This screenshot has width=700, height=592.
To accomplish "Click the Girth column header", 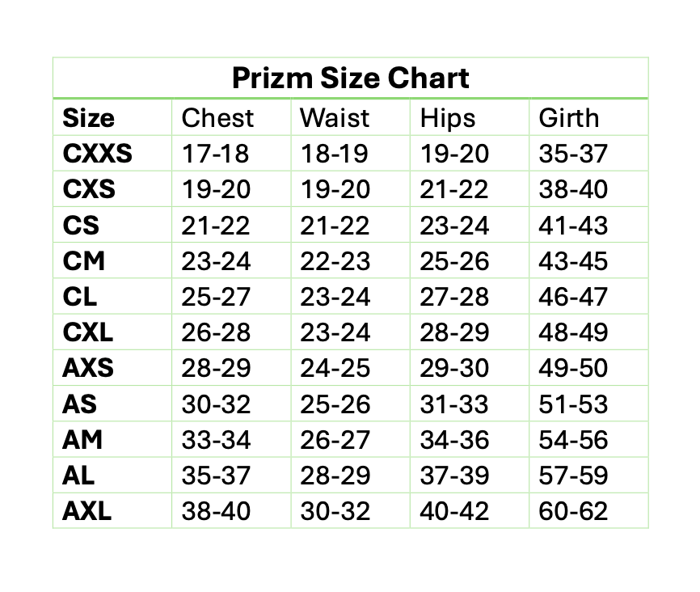I will (x=569, y=118).
